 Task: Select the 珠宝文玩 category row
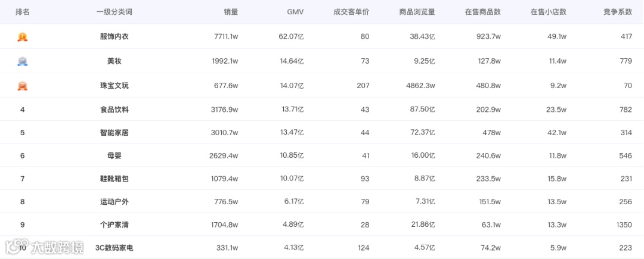coord(114,86)
